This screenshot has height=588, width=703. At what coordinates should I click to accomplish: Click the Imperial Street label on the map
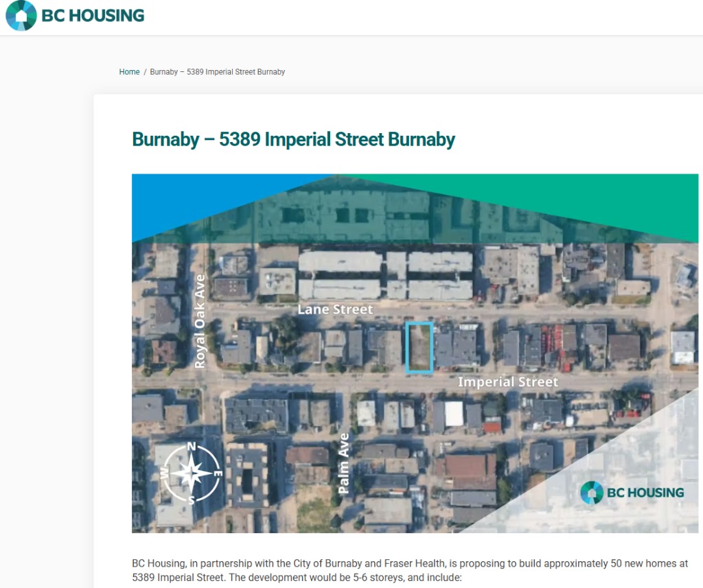click(x=507, y=381)
